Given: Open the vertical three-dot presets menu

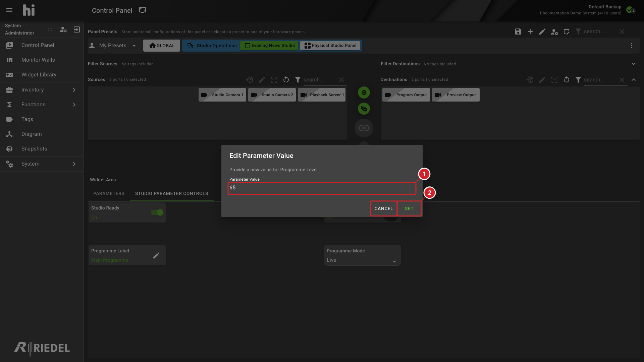Looking at the screenshot, I should coord(632,46).
